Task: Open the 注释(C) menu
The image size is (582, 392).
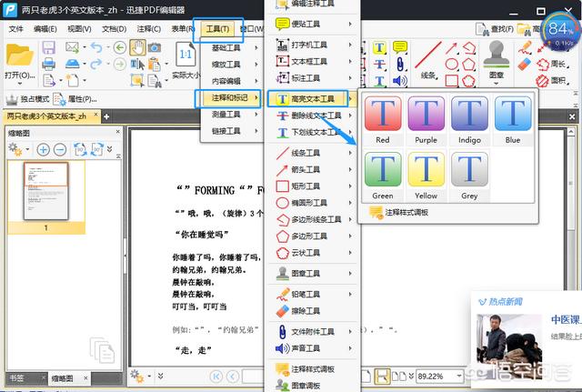Action: tap(148, 29)
